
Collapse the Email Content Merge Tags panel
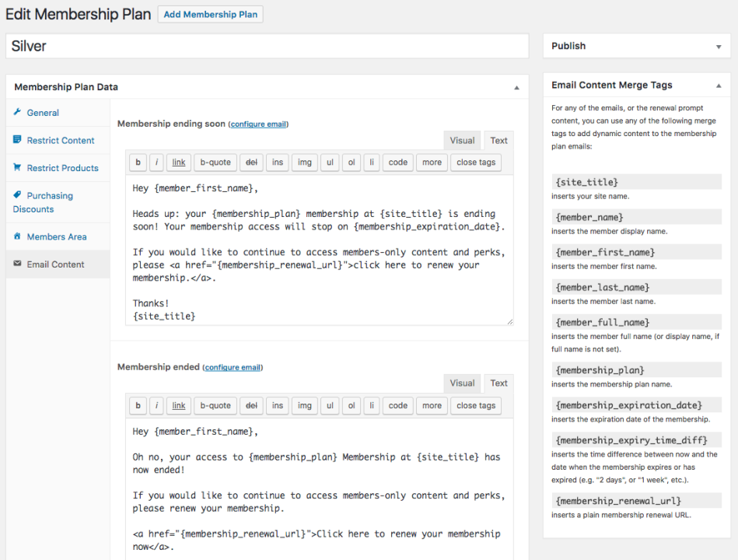(719, 85)
